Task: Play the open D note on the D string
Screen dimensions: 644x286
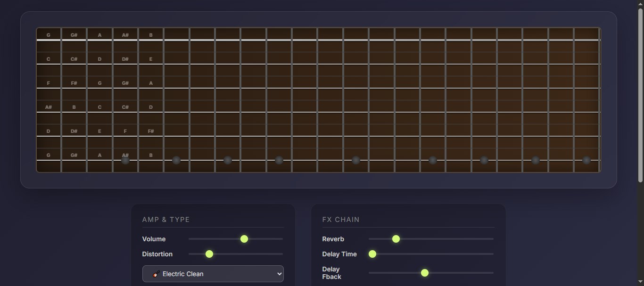Action: 49,131
